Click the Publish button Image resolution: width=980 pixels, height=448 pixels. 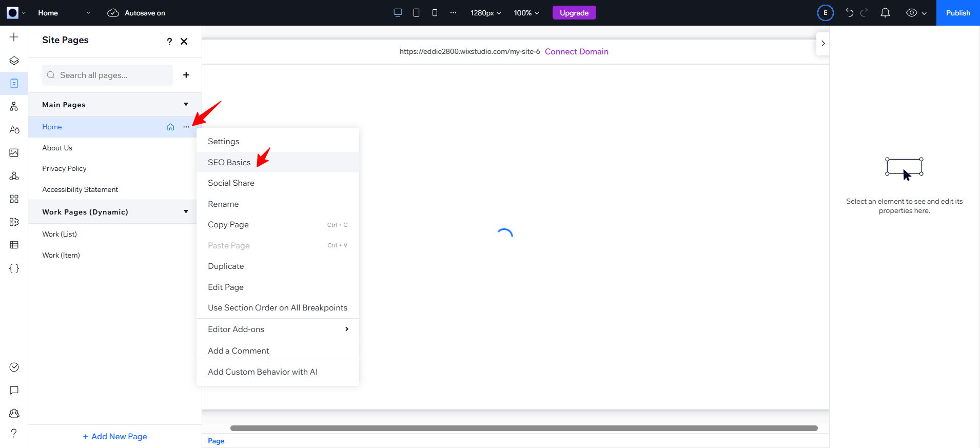(958, 13)
